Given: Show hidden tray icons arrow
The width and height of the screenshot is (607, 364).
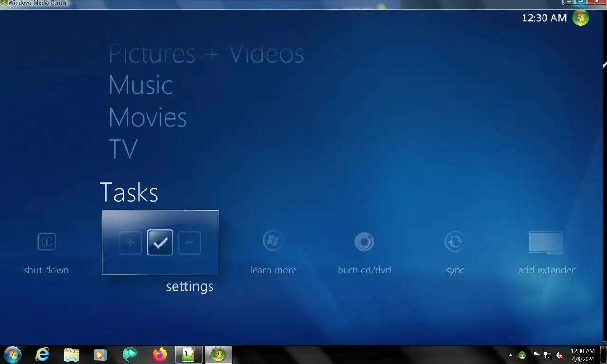Looking at the screenshot, I should pos(510,355).
